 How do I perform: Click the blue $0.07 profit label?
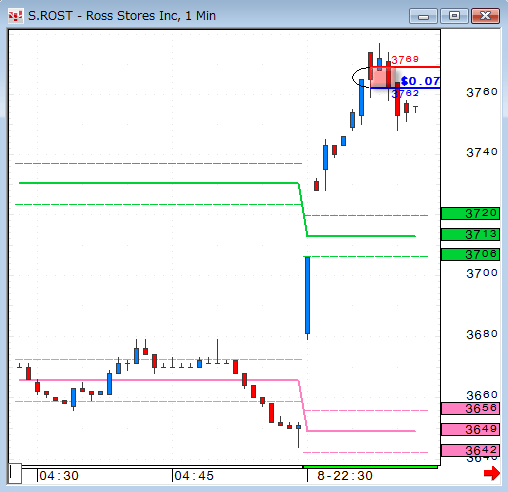click(x=420, y=81)
